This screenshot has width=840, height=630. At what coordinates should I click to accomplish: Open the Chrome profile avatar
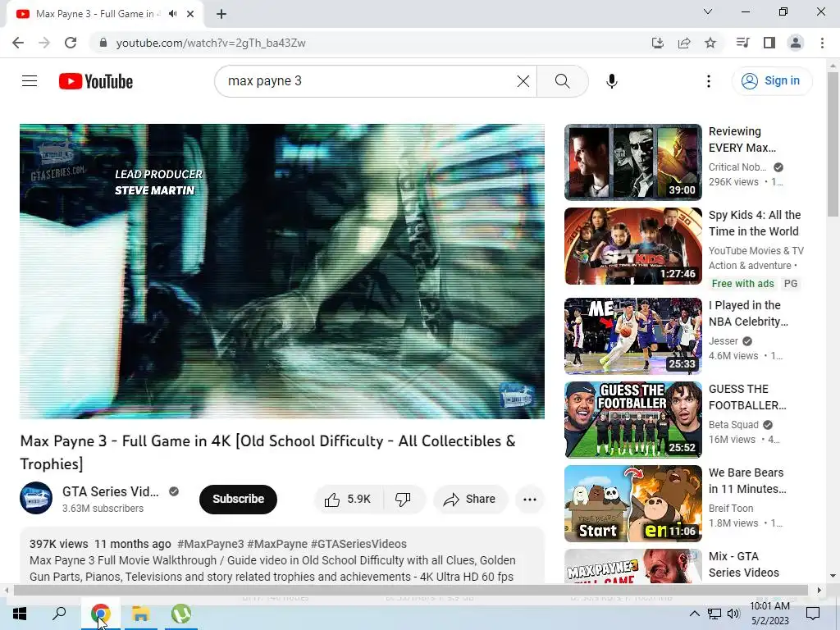click(796, 43)
